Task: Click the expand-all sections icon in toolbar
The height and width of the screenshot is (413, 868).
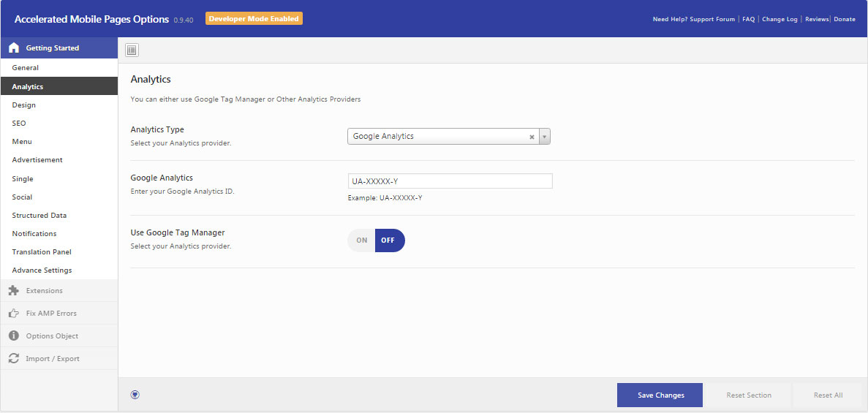Action: [132, 50]
